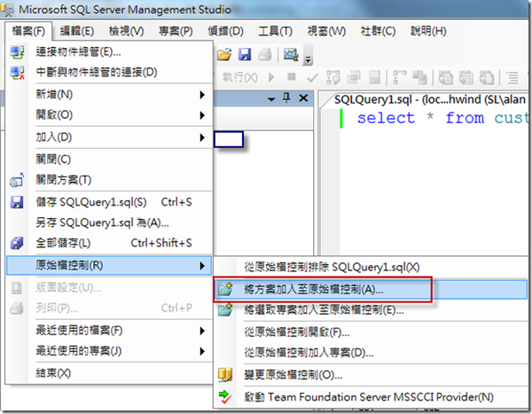Screen dimensions: 532x414
Task: Click the save toolbar icon
Action: click(245, 54)
